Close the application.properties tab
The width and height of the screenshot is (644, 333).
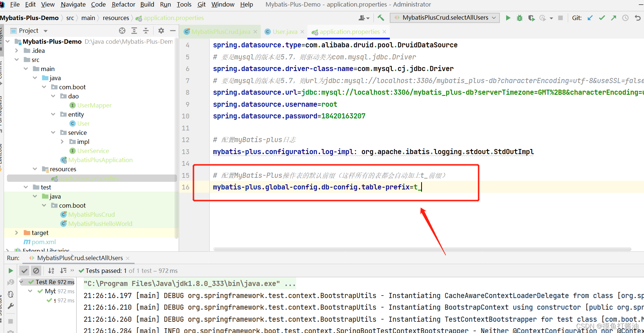(x=384, y=32)
